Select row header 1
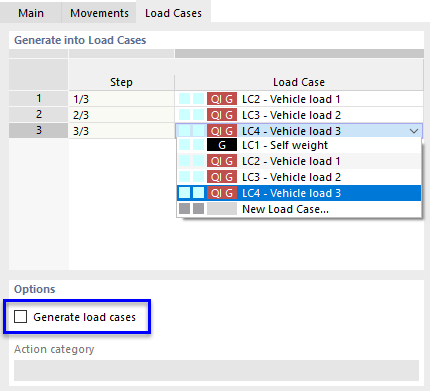Image resolution: width=430 pixels, height=391 pixels. (39, 99)
